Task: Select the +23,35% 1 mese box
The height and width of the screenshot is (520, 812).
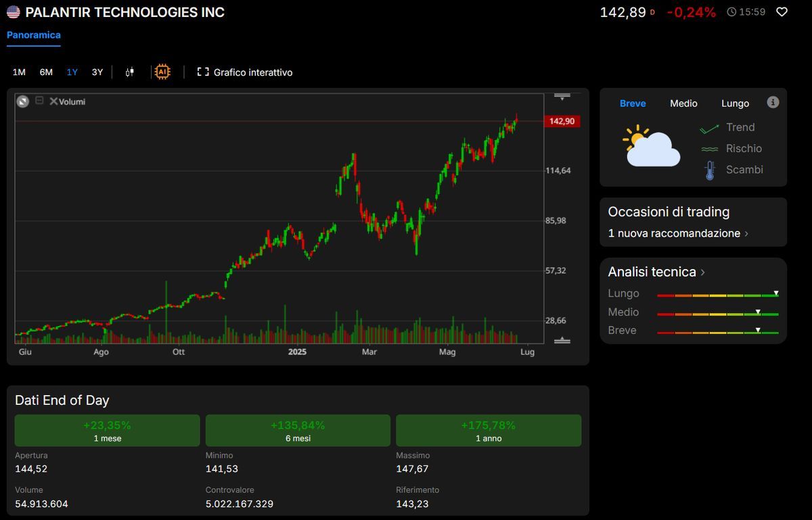Action: (107, 431)
